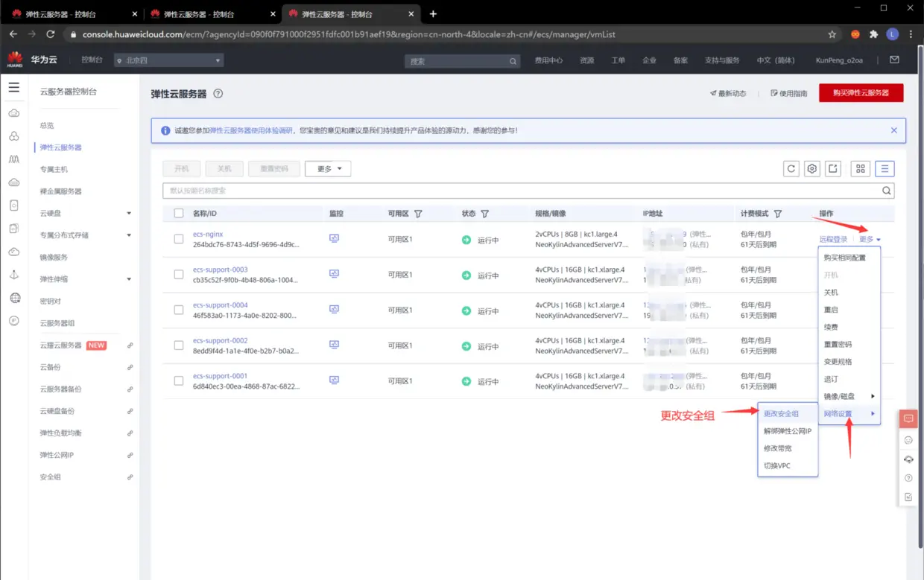The width and height of the screenshot is (924, 580).
Task: Click the anchor icon in left rail
Action: tap(14, 275)
